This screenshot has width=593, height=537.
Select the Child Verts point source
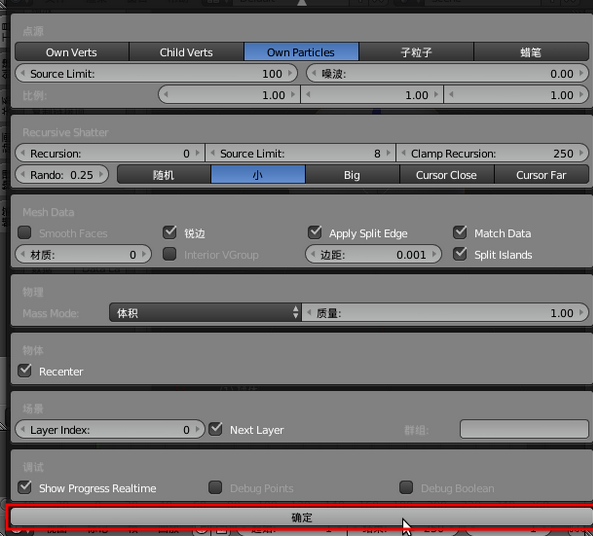coord(186,52)
